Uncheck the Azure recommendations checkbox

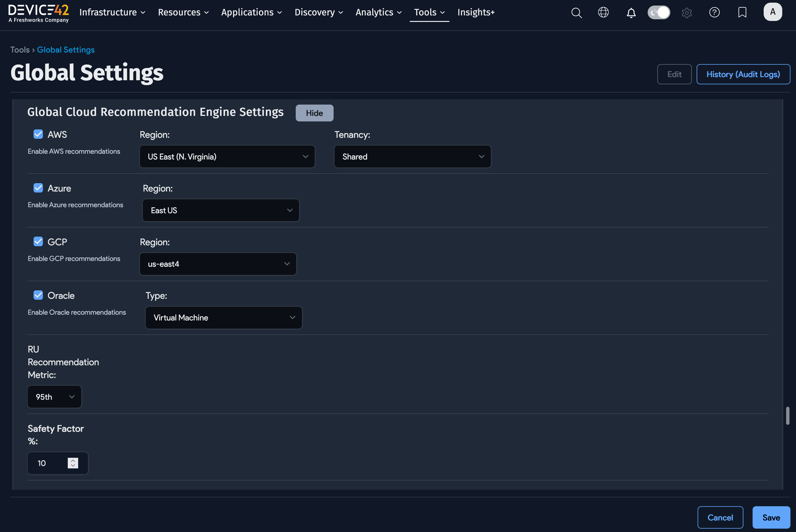38,188
